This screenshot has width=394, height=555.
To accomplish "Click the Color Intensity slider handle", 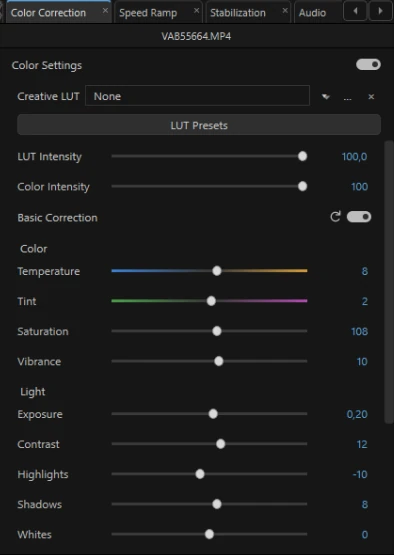I will [302, 186].
